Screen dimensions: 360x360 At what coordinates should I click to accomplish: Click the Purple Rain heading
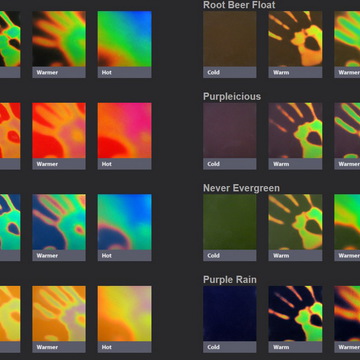pos(230,279)
